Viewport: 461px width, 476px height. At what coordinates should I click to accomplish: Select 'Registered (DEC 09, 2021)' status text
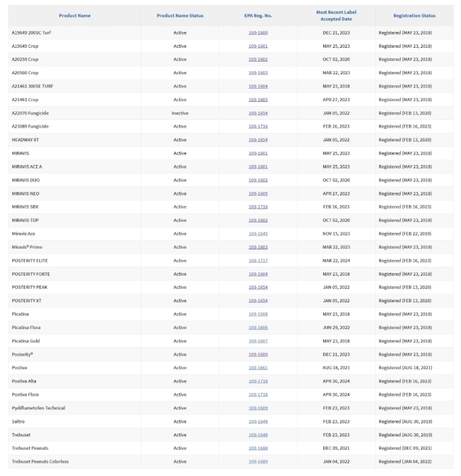[406, 448]
